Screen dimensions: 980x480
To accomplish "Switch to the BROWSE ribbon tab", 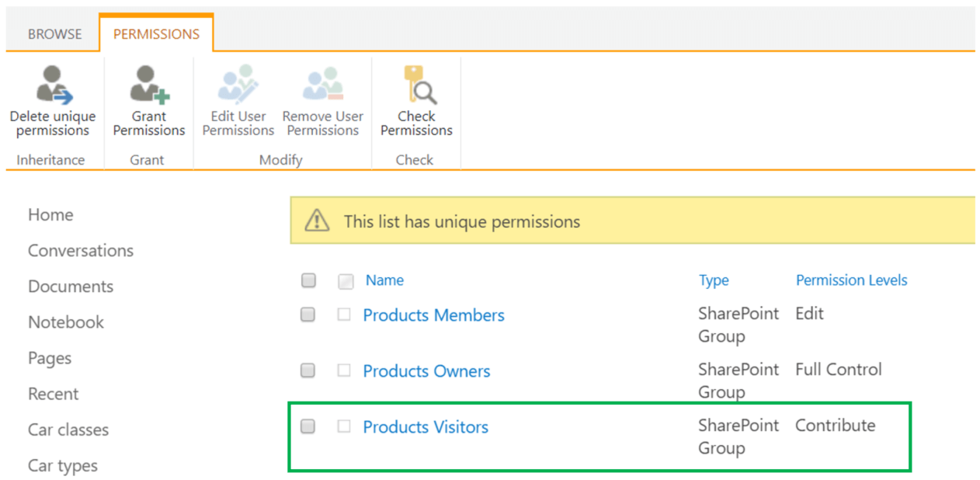I will point(54,34).
